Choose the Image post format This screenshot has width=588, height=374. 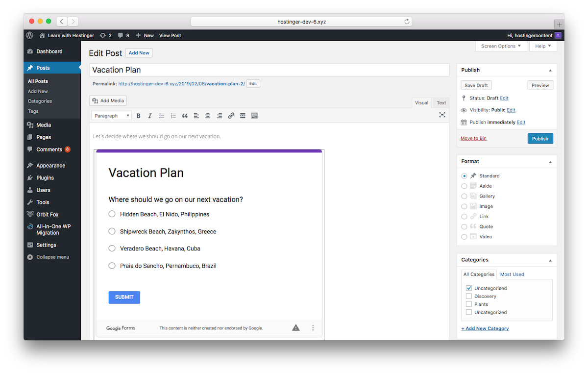(x=464, y=206)
